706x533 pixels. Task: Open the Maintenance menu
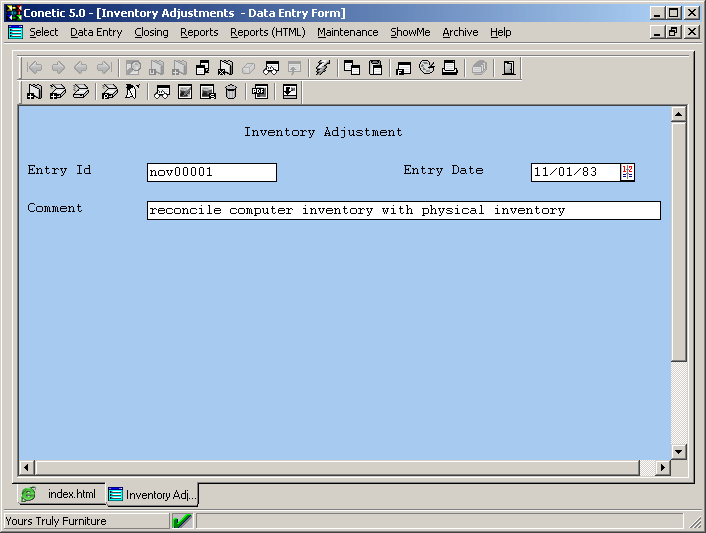click(x=347, y=32)
